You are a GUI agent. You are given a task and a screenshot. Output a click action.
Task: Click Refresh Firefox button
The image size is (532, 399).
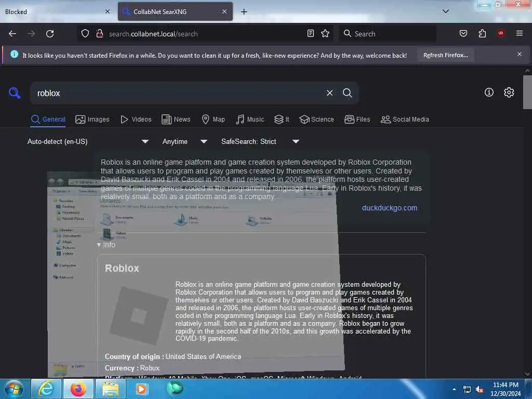point(445,55)
